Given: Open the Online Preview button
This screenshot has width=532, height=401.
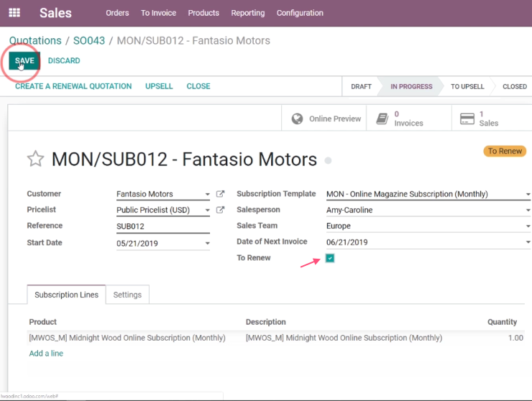Looking at the screenshot, I should click(324, 118).
